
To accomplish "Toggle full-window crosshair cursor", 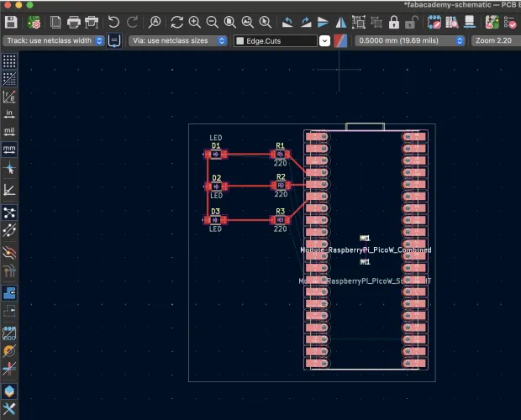I will click(x=9, y=169).
